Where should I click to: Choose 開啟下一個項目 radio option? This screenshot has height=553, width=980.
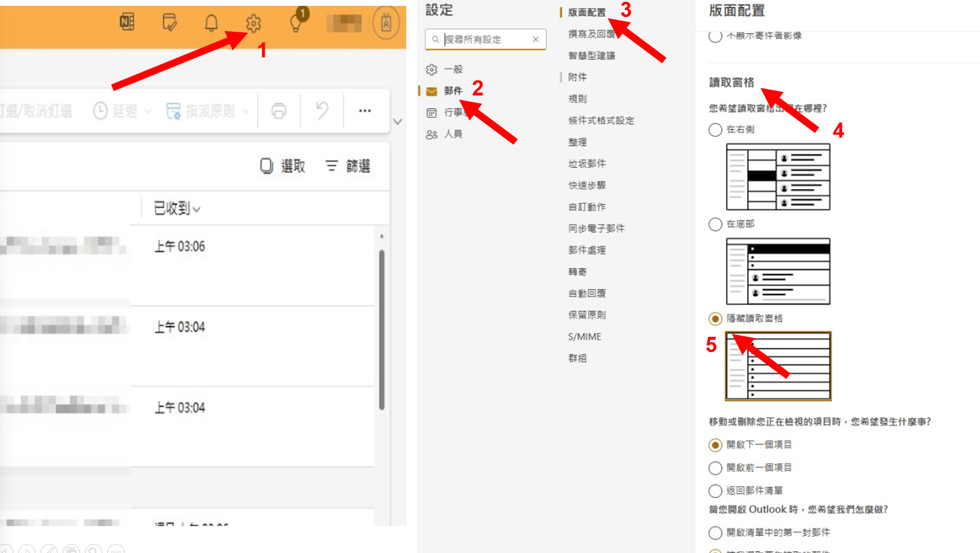click(x=715, y=445)
